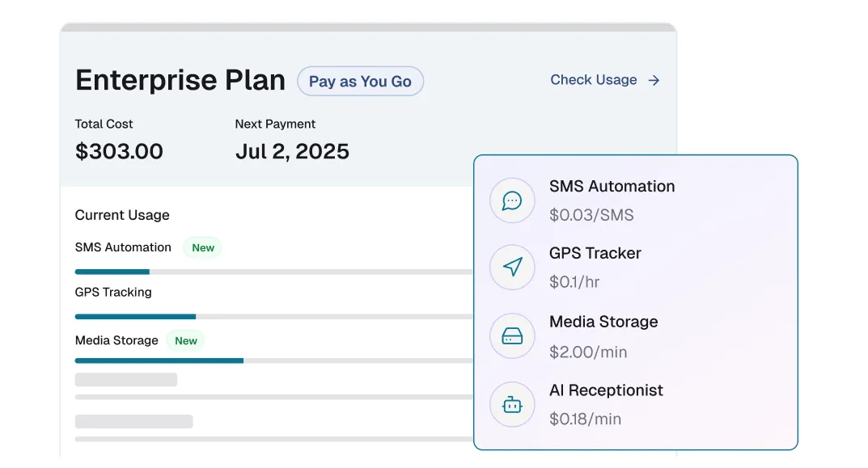Click the Check Usage link
Screen dimensions: 868x468
[x=594, y=79]
